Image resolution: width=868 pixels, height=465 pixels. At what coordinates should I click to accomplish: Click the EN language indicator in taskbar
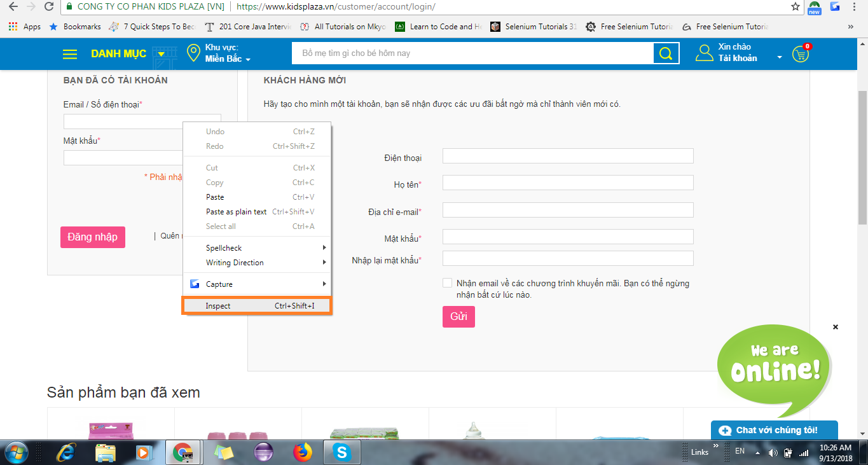[x=740, y=450]
